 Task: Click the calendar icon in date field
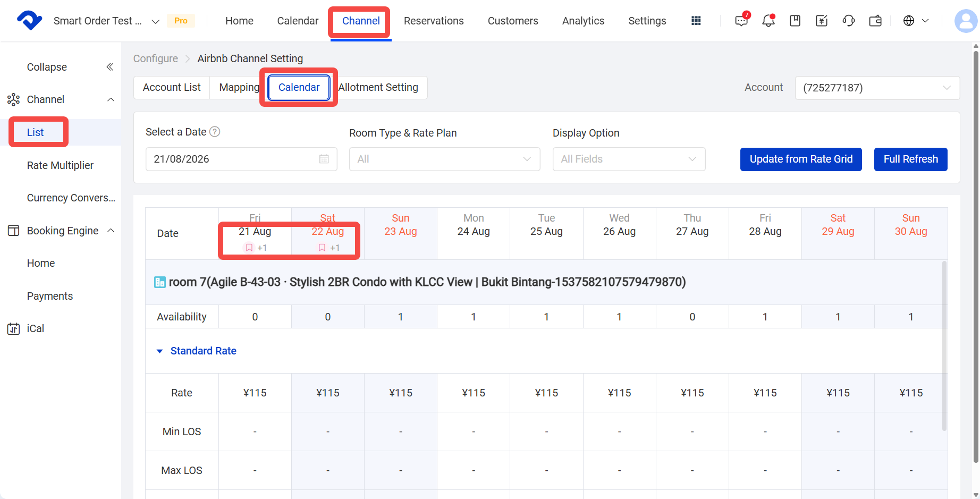tap(324, 159)
